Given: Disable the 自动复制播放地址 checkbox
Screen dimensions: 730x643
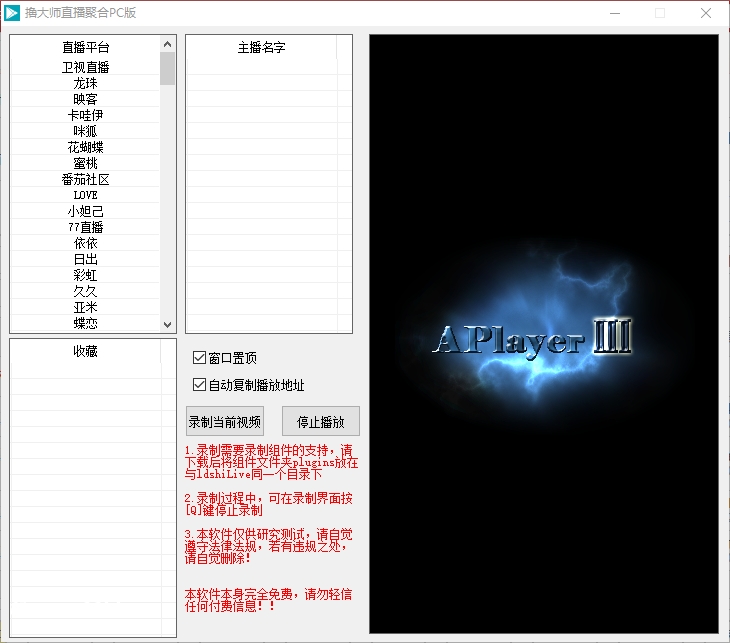Looking at the screenshot, I should 199,385.
